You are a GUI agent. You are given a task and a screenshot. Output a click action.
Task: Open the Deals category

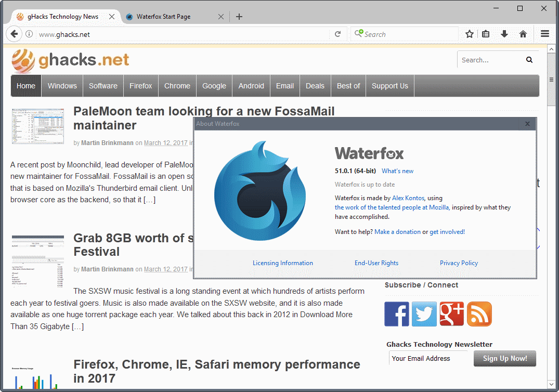click(315, 86)
